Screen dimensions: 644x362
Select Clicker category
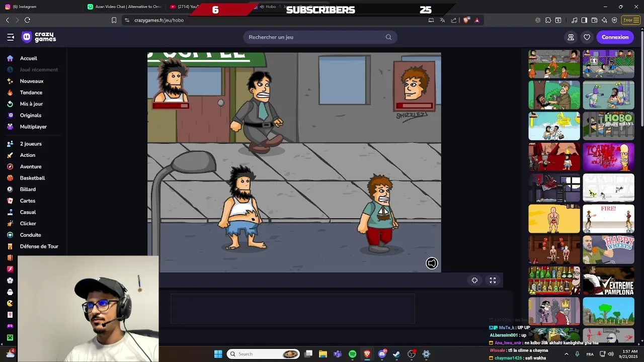pyautogui.click(x=28, y=224)
